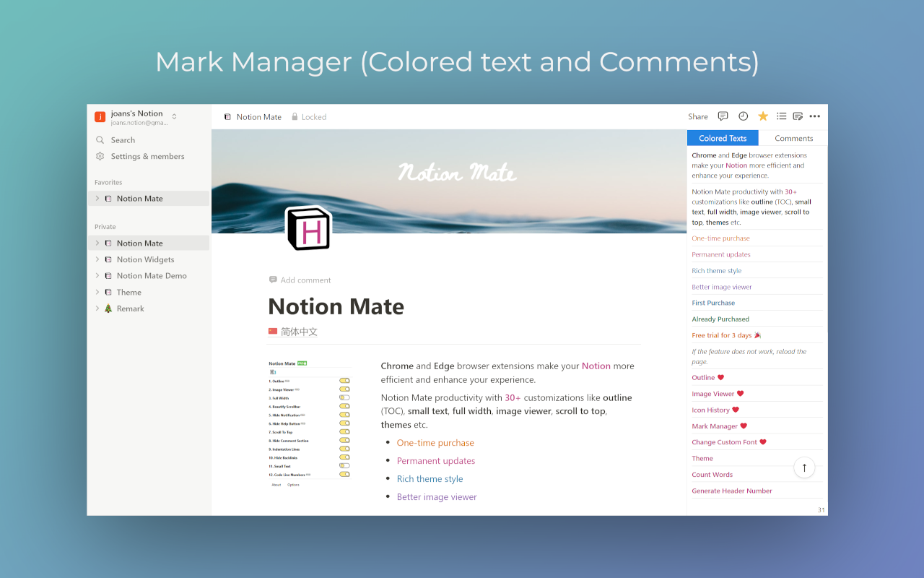
Task: Click the Share button
Action: [697, 116]
